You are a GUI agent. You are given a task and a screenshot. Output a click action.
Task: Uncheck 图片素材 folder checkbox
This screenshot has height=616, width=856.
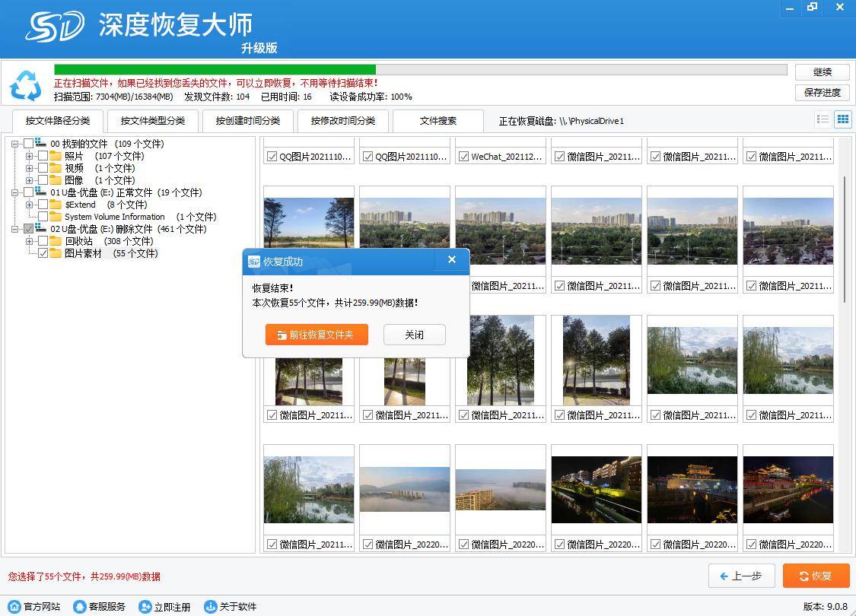point(43,253)
